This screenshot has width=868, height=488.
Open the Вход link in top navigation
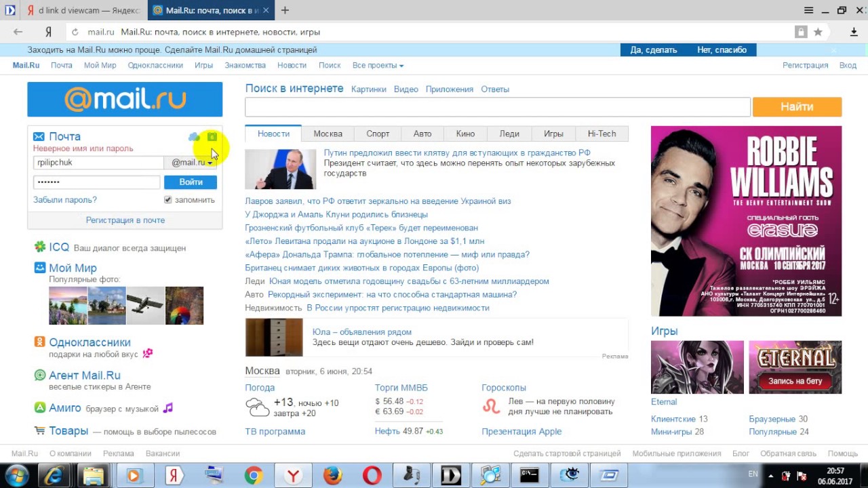coord(848,66)
